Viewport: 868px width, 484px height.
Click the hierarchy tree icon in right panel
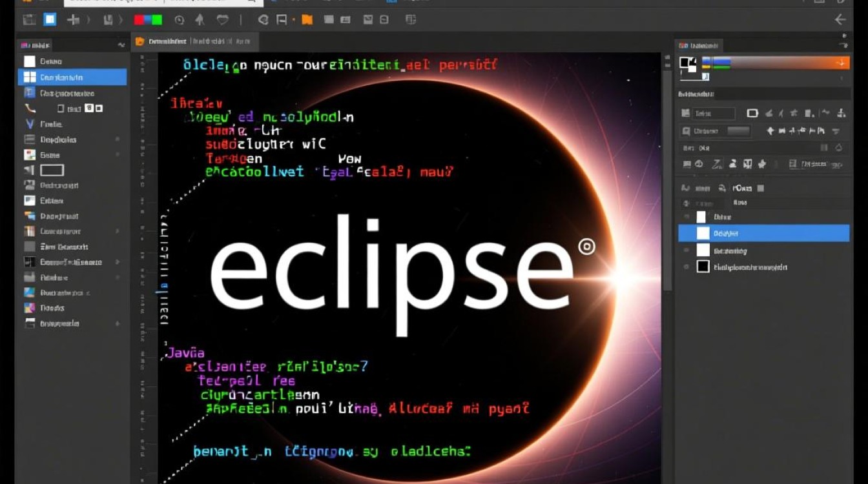click(x=841, y=114)
